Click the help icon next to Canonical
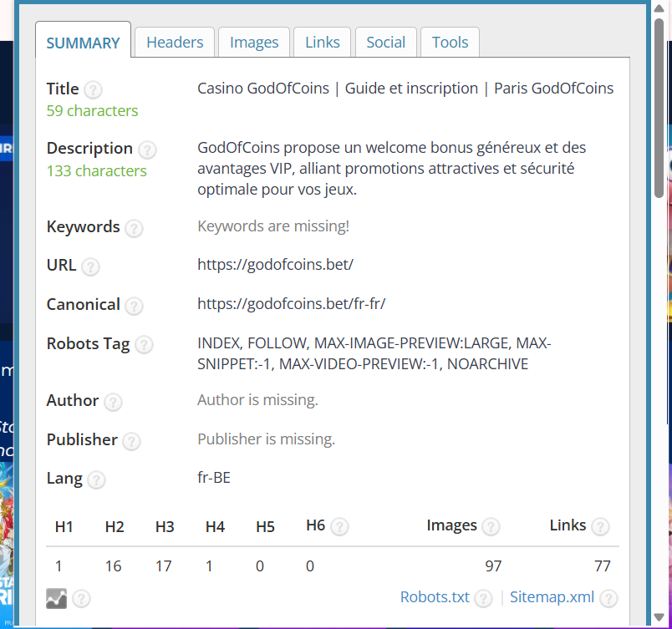The image size is (672, 629). pyautogui.click(x=134, y=307)
